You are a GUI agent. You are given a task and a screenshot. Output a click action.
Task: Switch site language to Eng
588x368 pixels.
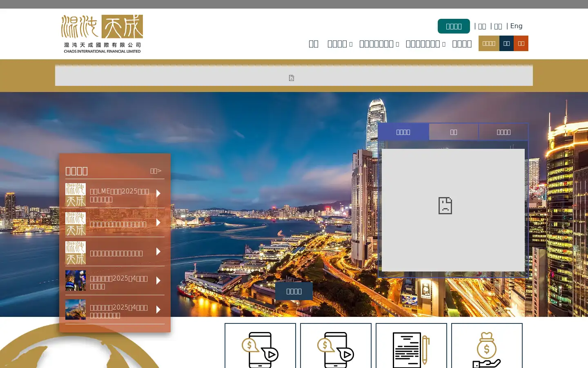pos(516,26)
